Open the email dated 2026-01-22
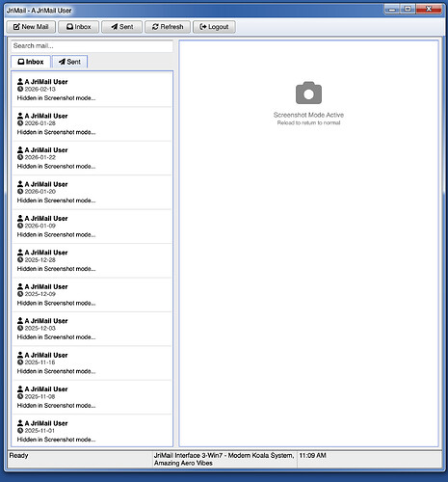Screen dimensions: 448x482 (x=92, y=158)
